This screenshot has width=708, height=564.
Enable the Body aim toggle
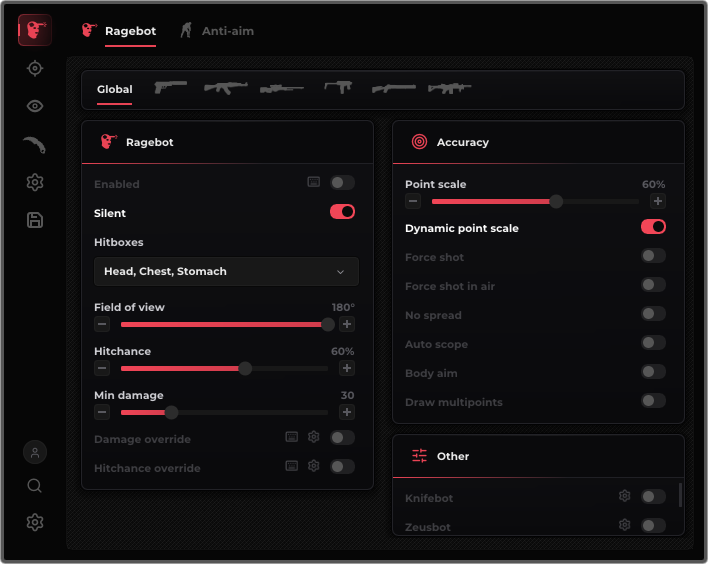click(x=653, y=372)
